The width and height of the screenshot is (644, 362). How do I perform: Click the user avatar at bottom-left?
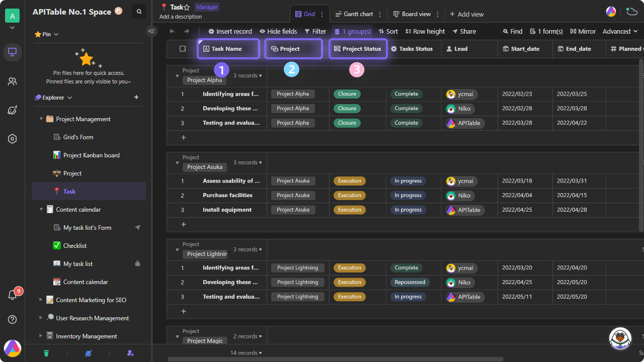coord(13,348)
